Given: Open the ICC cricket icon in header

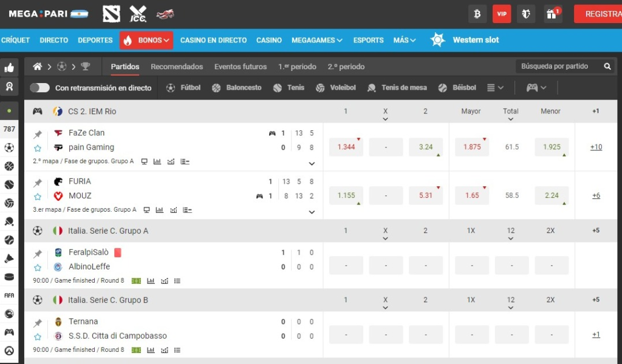Looking at the screenshot, I should point(138,15).
